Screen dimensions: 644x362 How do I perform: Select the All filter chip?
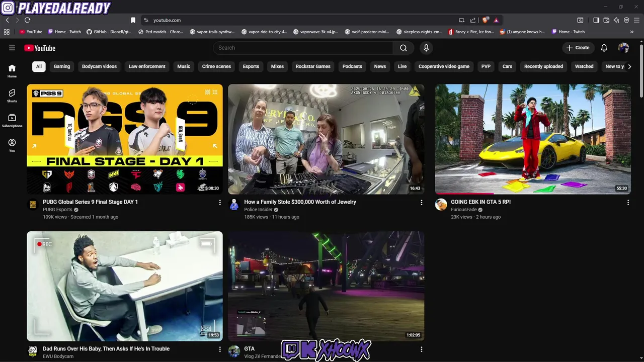39,66
